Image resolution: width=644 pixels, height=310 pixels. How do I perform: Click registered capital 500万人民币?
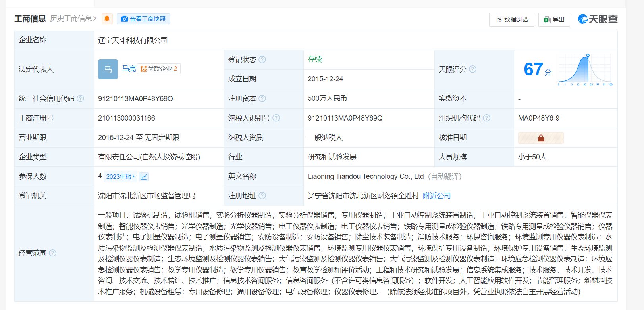pyautogui.click(x=328, y=98)
